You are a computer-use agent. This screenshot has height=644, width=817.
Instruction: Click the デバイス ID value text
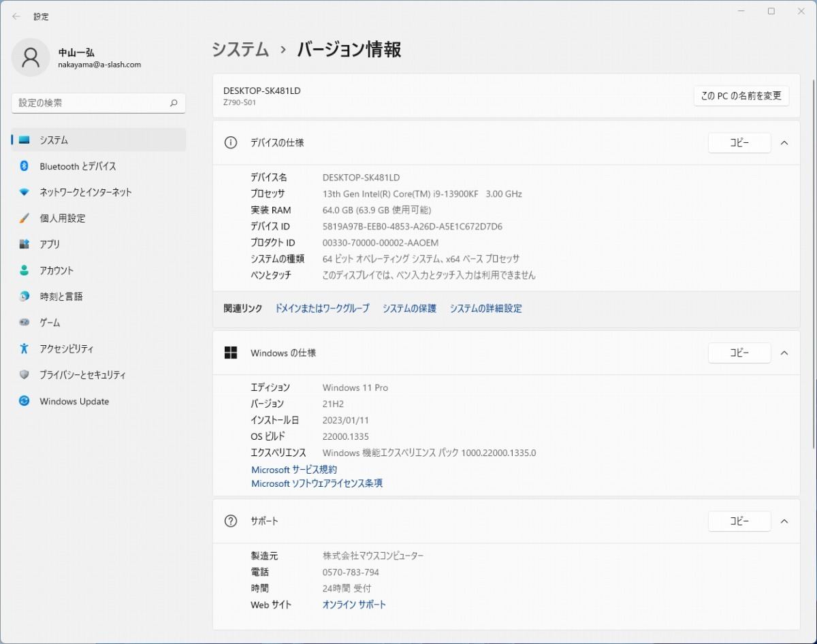pyautogui.click(x=413, y=227)
